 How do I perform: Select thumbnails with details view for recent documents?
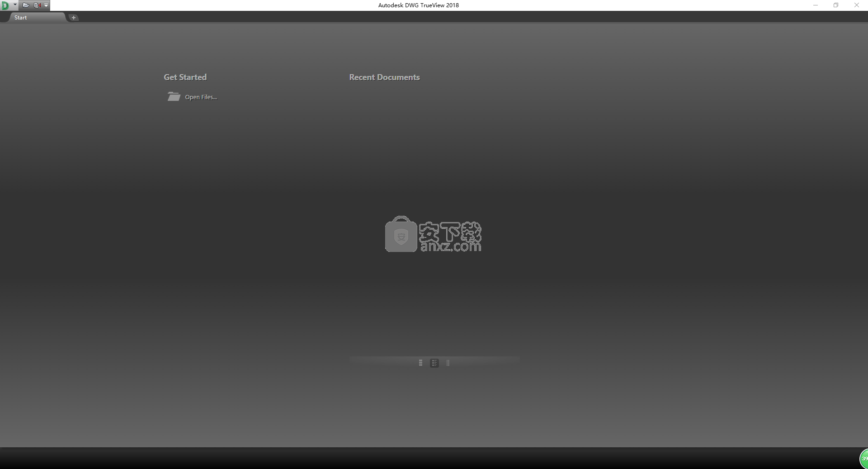pyautogui.click(x=434, y=363)
